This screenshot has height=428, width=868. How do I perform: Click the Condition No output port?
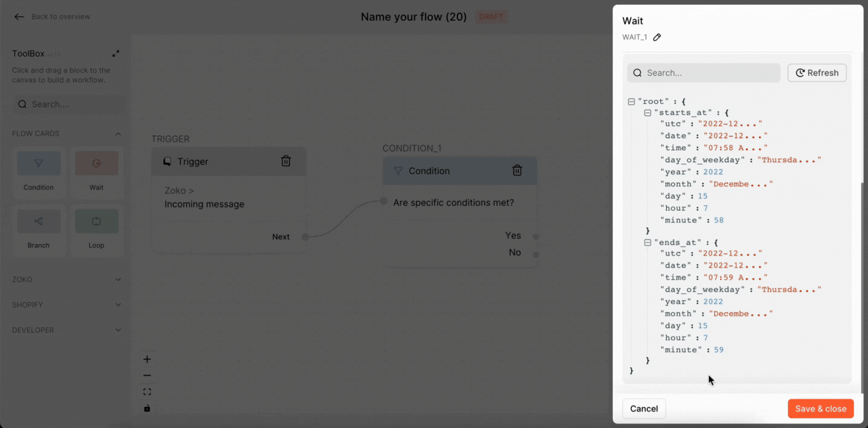536,254
